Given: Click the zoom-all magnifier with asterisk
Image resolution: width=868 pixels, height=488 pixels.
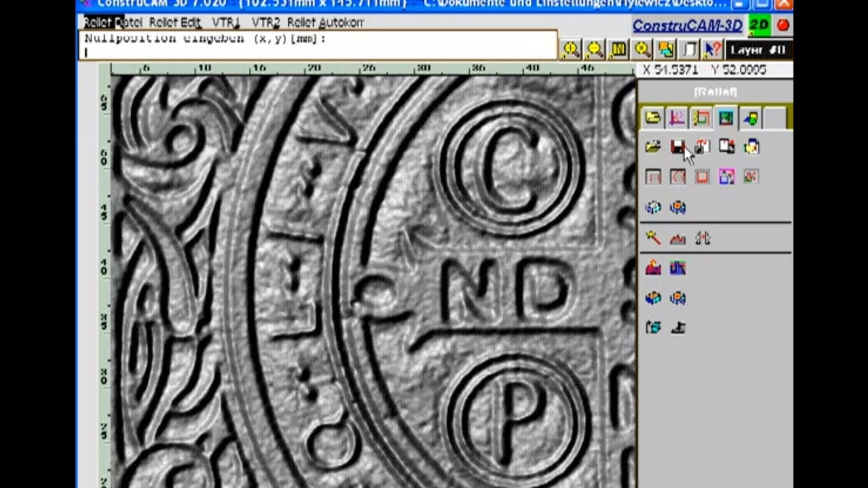Looking at the screenshot, I should [642, 49].
